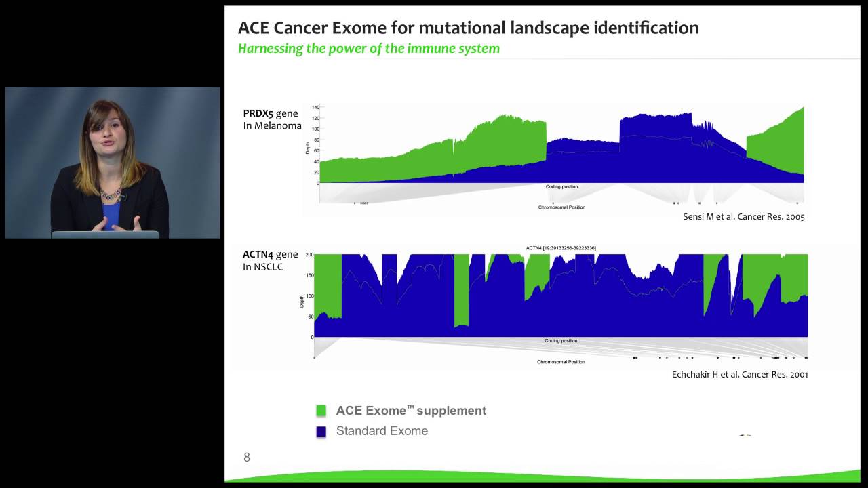Click the 'PRDX5 gene' label
Viewport: 868px width, 488px height.
coord(271,113)
